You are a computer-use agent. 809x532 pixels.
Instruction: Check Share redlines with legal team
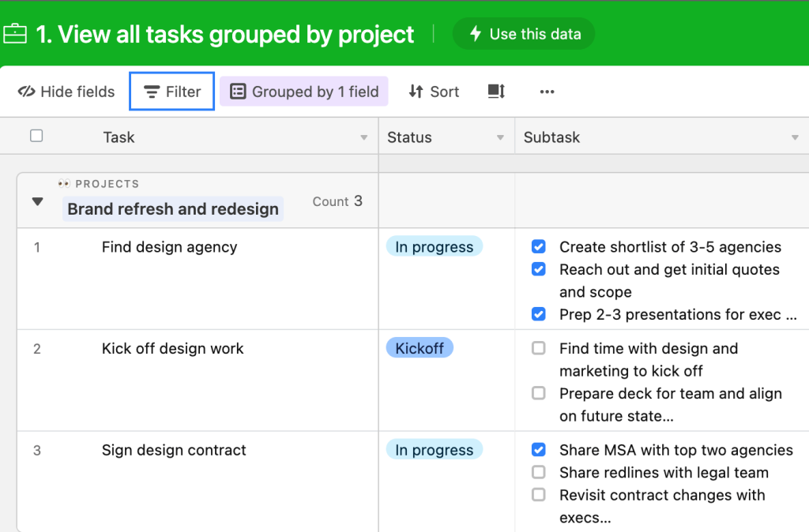[x=539, y=472]
